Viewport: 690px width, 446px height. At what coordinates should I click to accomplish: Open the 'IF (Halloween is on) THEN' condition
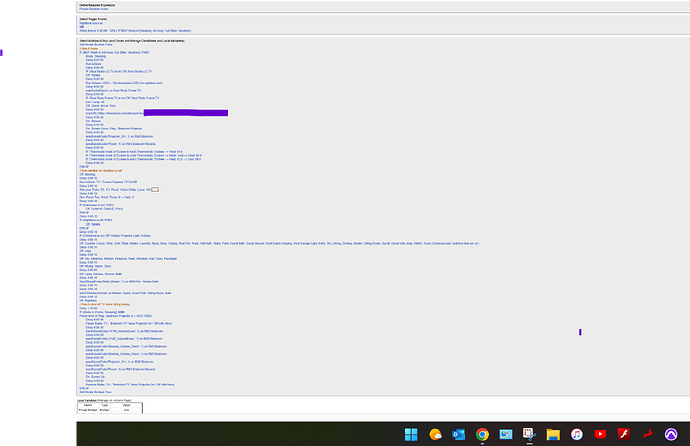coord(96,205)
